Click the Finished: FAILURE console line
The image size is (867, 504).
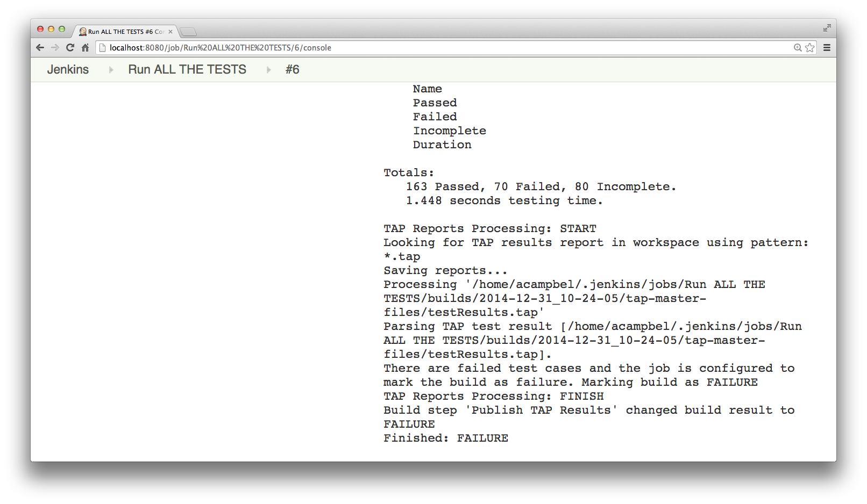click(x=446, y=438)
